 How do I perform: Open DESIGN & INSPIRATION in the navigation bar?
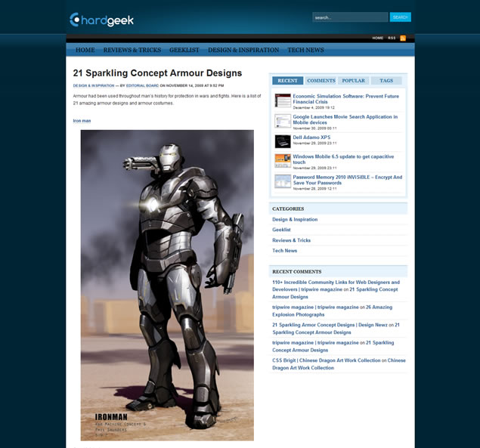(243, 50)
